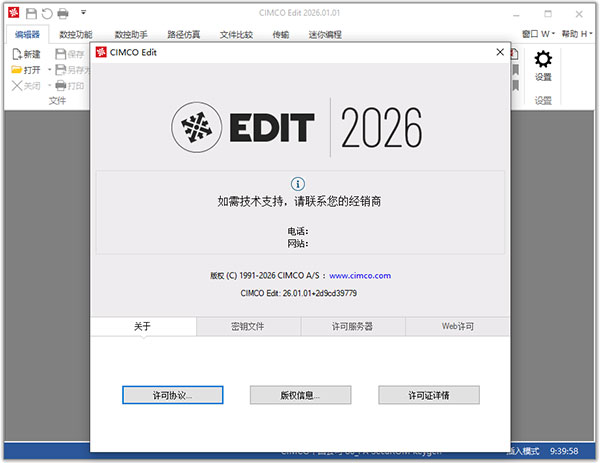600x463 pixels.
Task: Click the undo icon in quick access toolbar
Action: 47,14
